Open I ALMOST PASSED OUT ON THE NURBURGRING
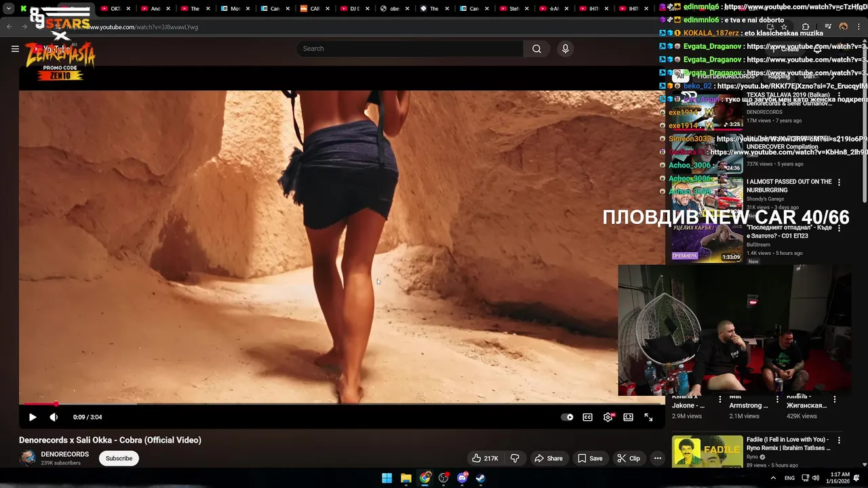 [789, 186]
